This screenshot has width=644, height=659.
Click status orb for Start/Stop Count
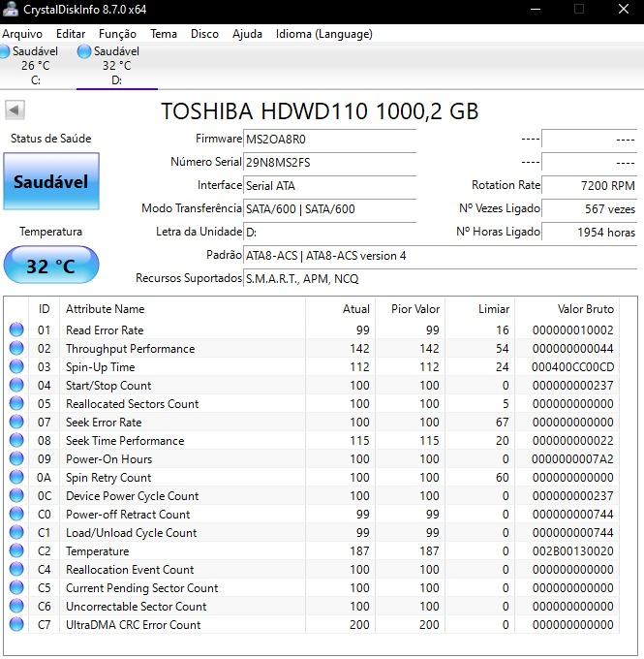point(16,385)
